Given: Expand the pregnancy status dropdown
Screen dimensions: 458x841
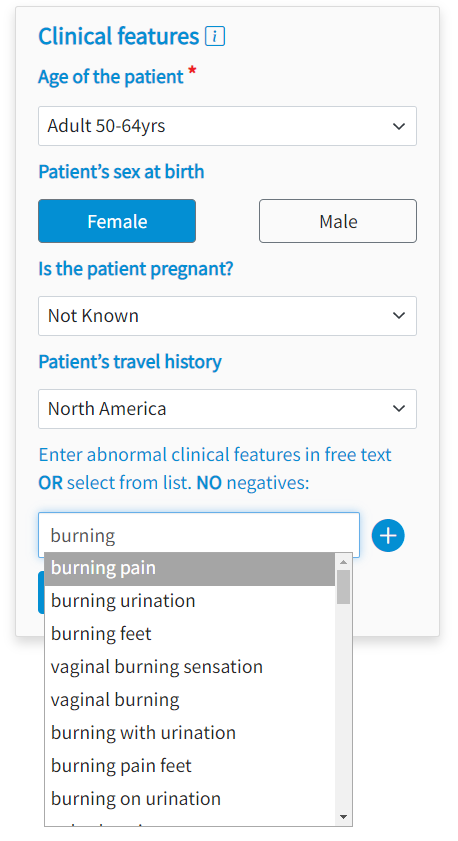Looking at the screenshot, I should coord(227,316).
